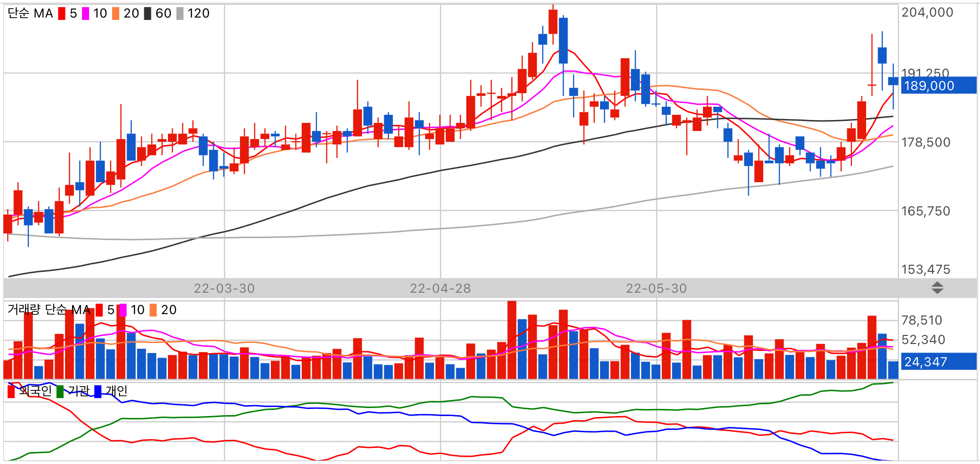Click the orange MA 20 price legend swatch

coord(116,13)
